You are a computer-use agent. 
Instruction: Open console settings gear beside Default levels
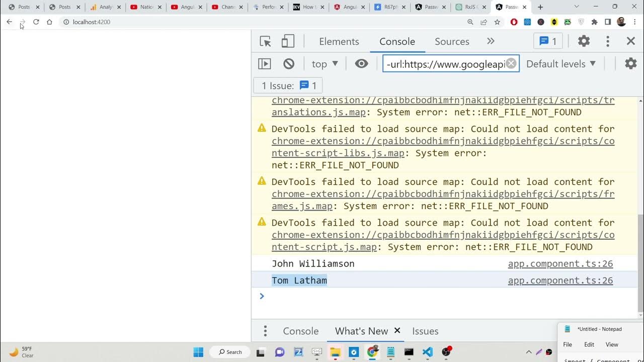click(x=630, y=64)
